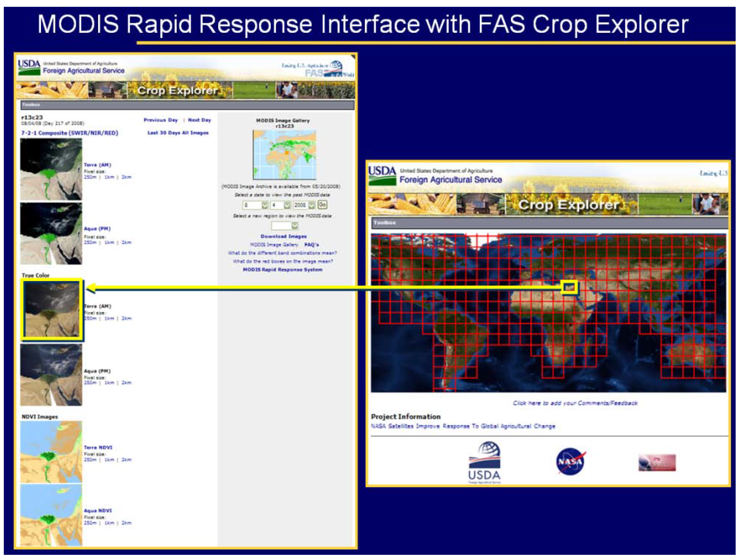Viewport: 740px width, 560px height.
Task: Select highlighted Egypt tile on world grid map
Action: coord(569,287)
